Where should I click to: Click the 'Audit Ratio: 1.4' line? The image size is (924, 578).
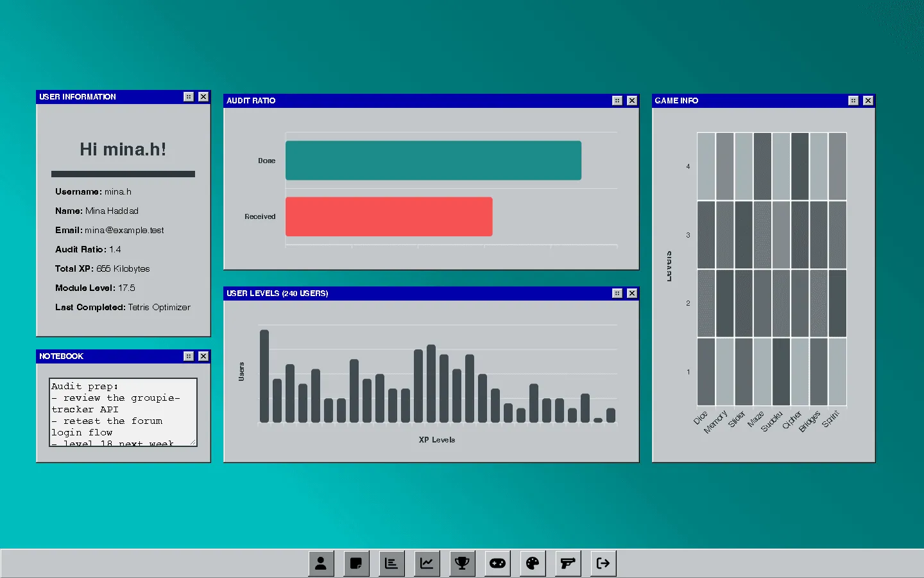(88, 249)
